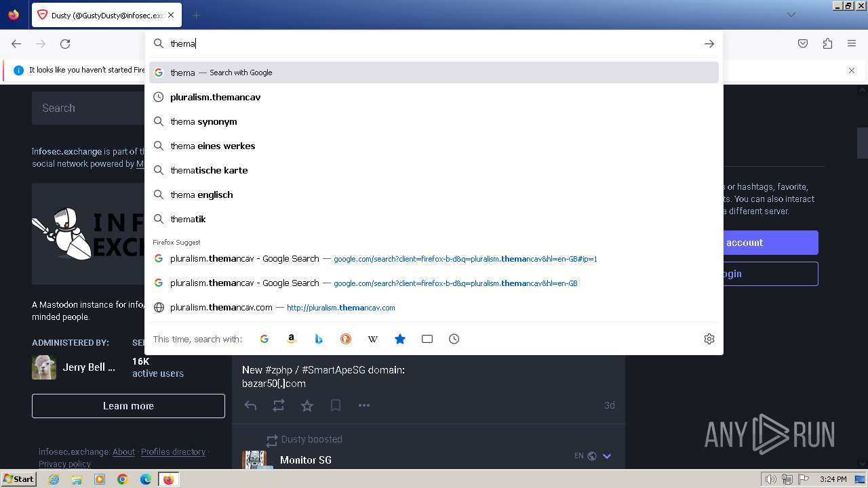Bookmark the bazar50 domain post
The width and height of the screenshot is (868, 488).
tap(336, 405)
